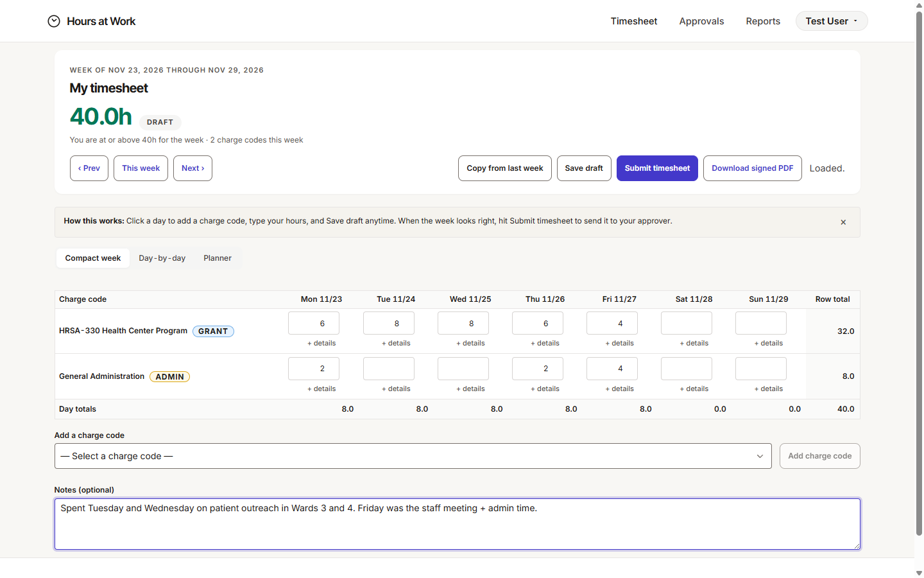Click the DRAFT status badge
This screenshot has height=578, width=924.
(x=160, y=122)
